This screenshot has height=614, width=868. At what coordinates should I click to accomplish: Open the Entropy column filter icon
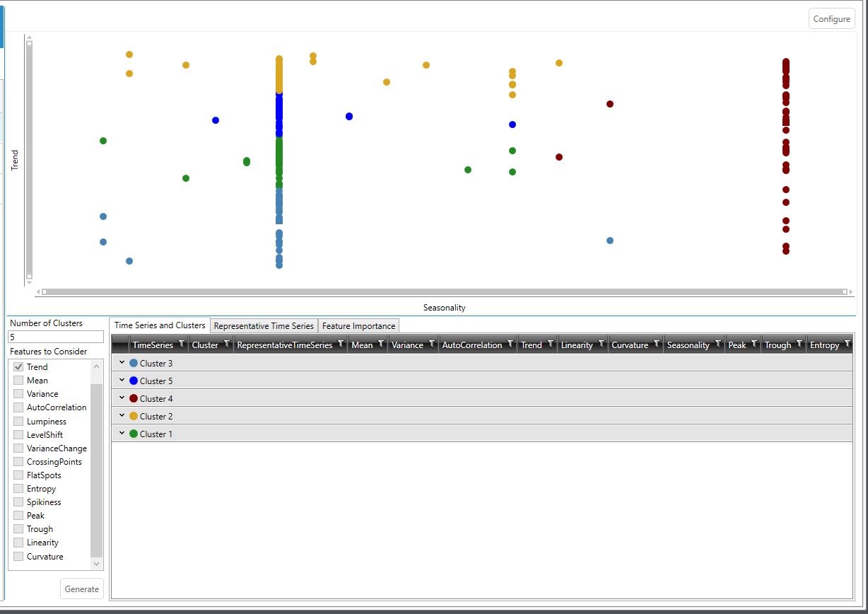pyautogui.click(x=848, y=344)
